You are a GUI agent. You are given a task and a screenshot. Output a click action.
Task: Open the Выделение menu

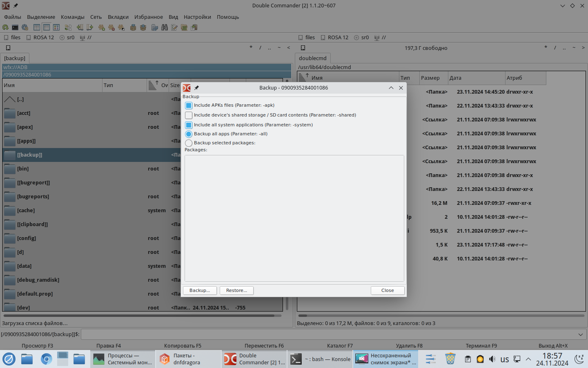[x=41, y=17]
